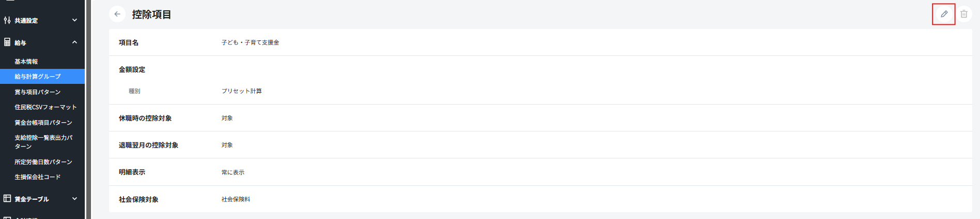Click the 共通設定 menu label
The width and height of the screenshot is (980, 219).
(x=26, y=21)
